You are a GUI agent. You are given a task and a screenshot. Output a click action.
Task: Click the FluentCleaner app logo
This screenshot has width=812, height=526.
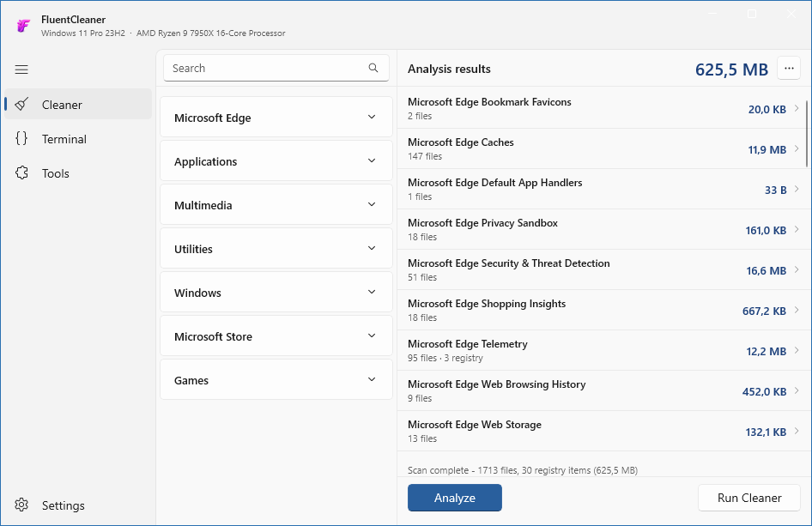(23, 26)
